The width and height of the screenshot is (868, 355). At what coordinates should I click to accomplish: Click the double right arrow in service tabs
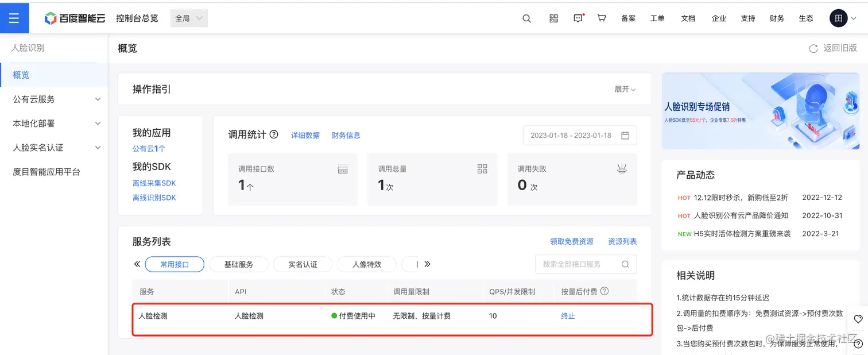427,264
